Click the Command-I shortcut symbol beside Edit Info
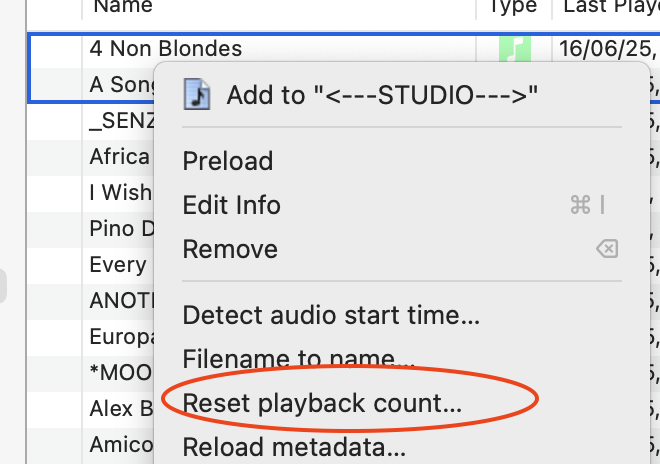This screenshot has height=464, width=660. pos(588,205)
